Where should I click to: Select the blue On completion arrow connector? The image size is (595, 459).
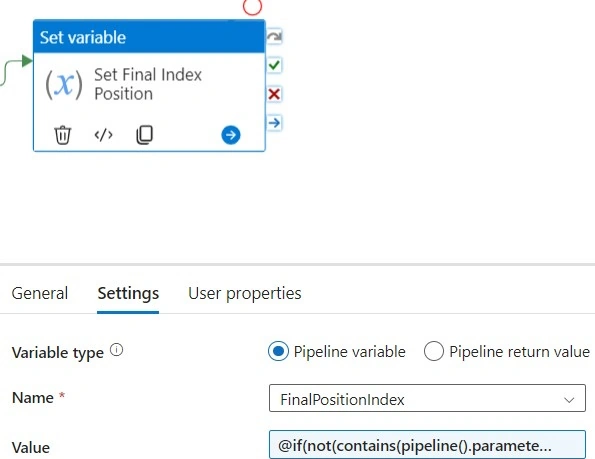[274, 123]
